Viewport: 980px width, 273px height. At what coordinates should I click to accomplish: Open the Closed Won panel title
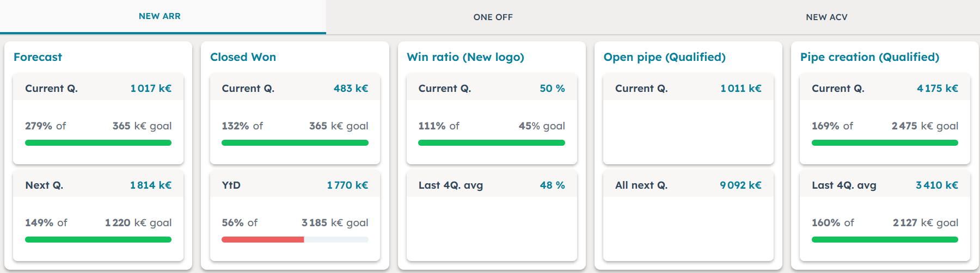pos(243,57)
